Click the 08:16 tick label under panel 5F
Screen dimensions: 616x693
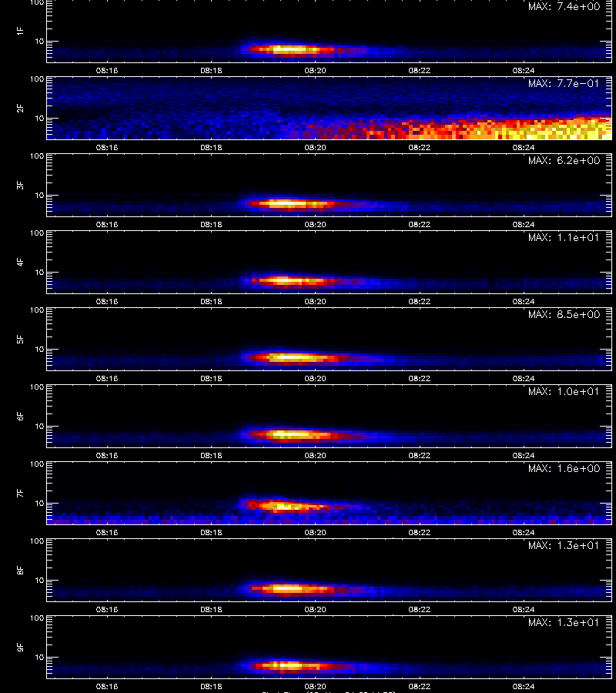[x=107, y=378]
